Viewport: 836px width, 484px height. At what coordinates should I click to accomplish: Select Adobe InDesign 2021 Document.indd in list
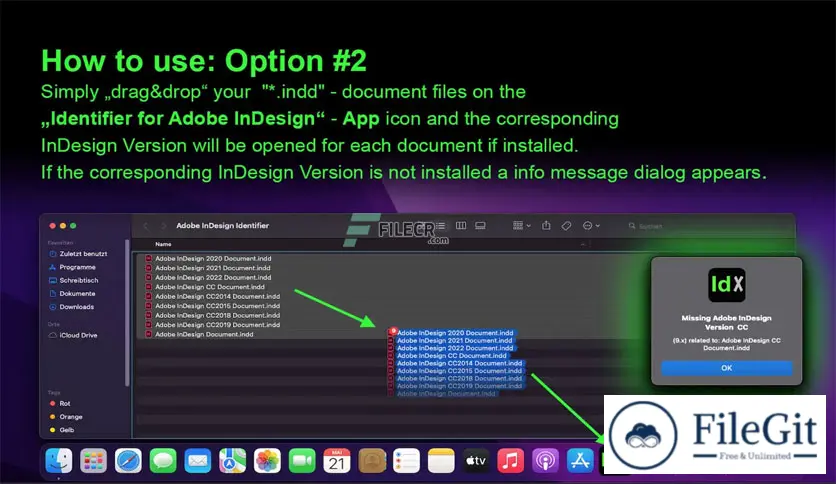[x=208, y=268]
